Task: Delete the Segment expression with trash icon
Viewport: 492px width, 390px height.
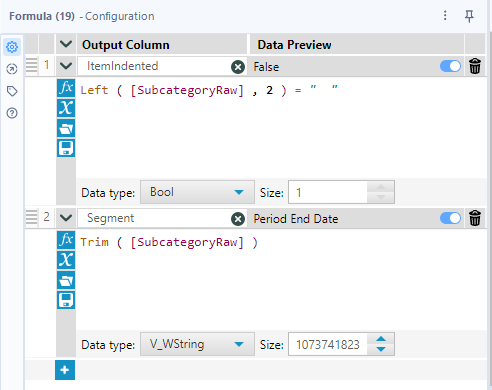Action: point(475,218)
